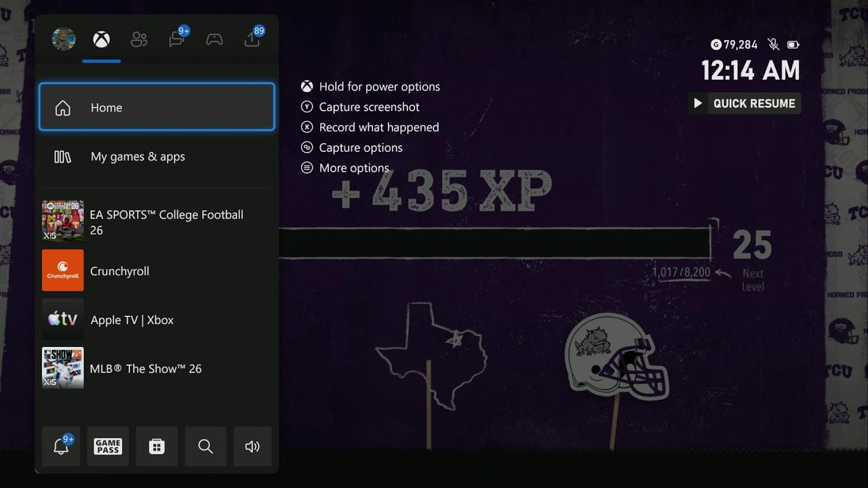868x488 pixels.
Task: Click the Quick Resume play arrow
Action: (x=698, y=104)
